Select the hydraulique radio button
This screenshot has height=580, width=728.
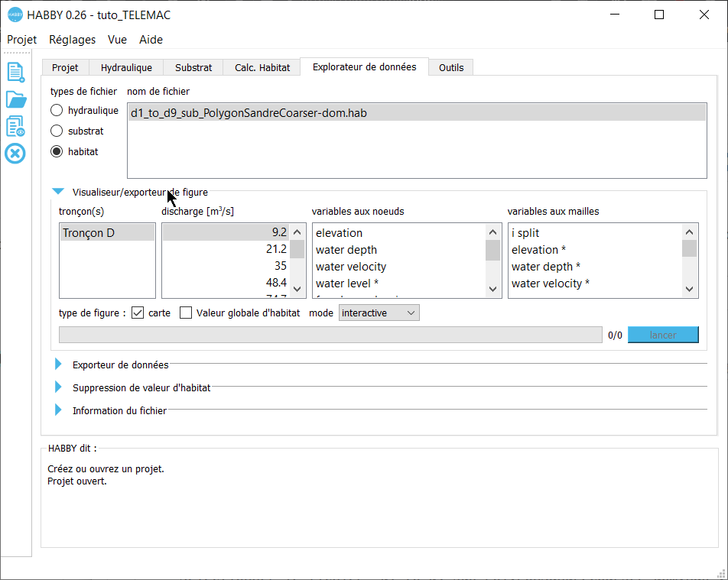tap(57, 110)
